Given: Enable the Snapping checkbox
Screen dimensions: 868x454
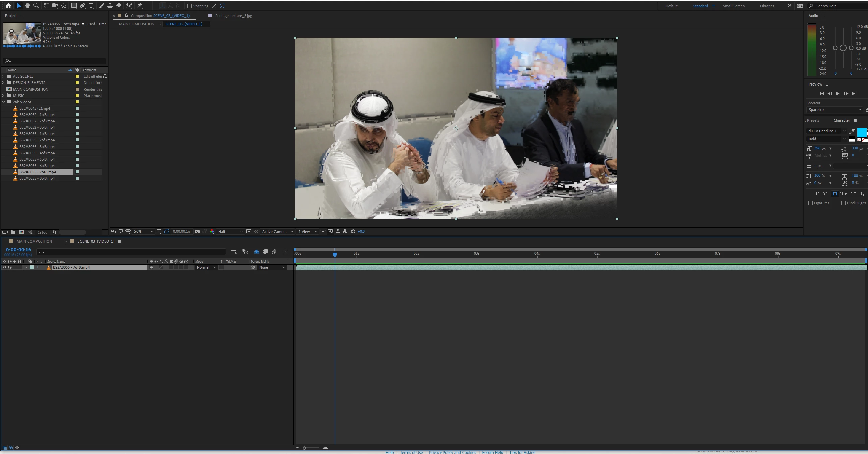Looking at the screenshot, I should point(189,6).
